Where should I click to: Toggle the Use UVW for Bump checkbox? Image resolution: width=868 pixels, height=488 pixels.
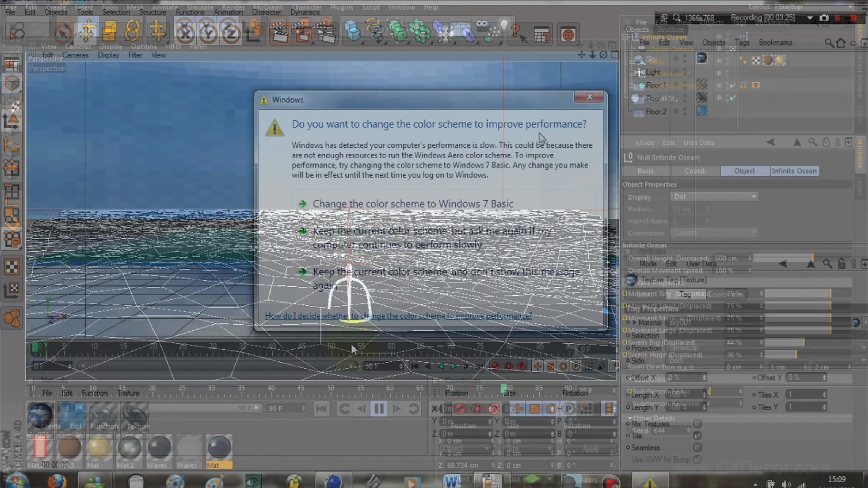pos(697,459)
